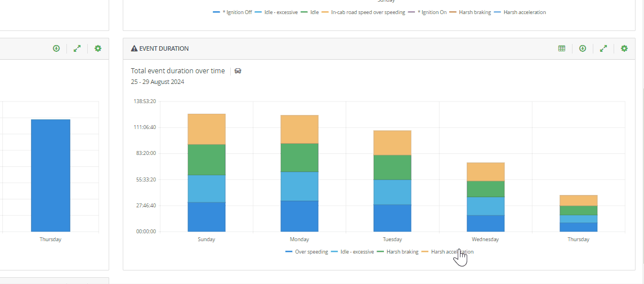Click date range '25 - 29 August 2024'

[157, 82]
